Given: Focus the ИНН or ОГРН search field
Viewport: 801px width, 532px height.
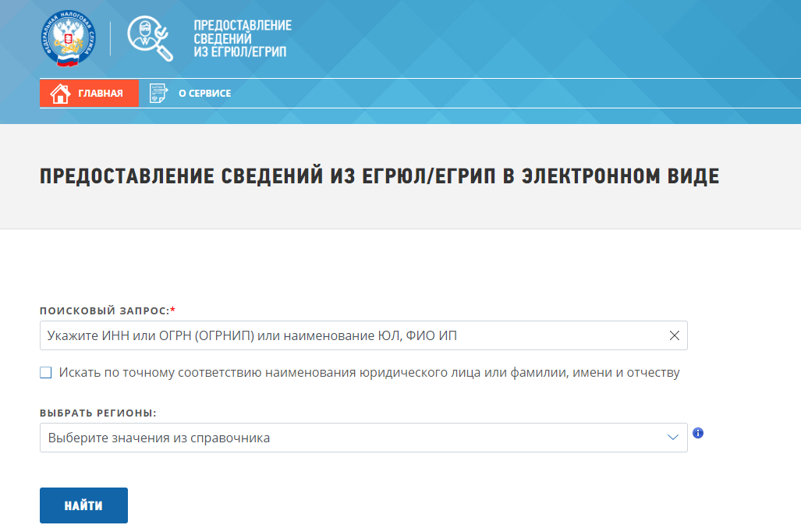Looking at the screenshot, I should [x=351, y=335].
